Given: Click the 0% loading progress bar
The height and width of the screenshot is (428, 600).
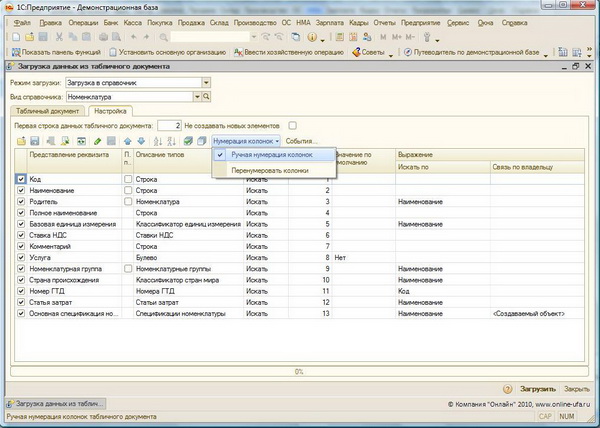Looking at the screenshot, I should point(299,371).
